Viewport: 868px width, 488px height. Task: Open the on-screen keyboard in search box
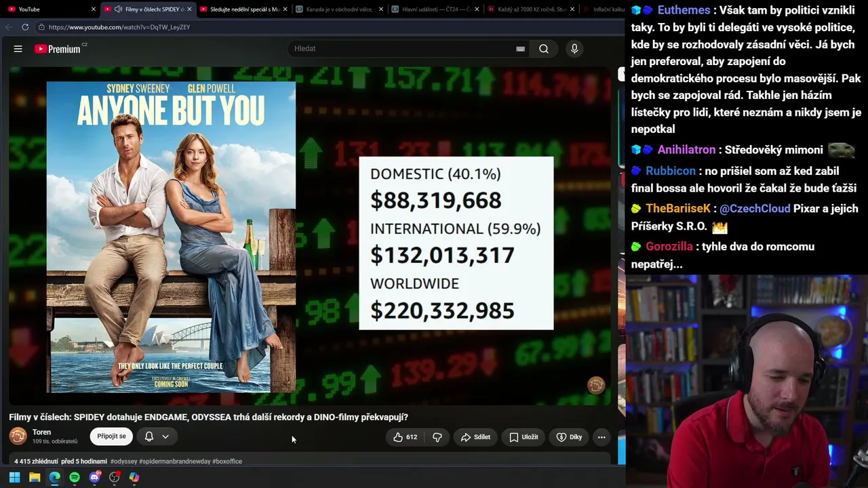tap(520, 49)
